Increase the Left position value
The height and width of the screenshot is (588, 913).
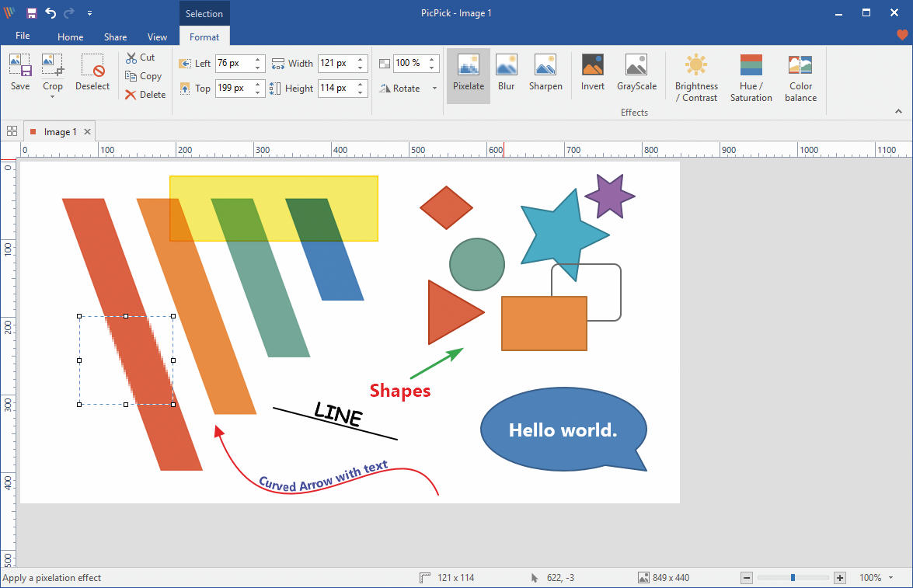258,59
